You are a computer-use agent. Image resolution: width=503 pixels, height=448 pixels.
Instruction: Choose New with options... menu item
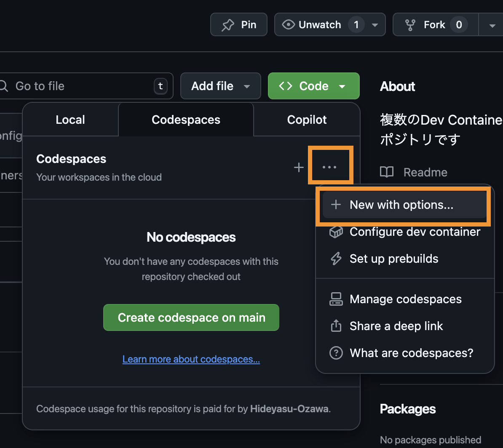click(x=404, y=205)
